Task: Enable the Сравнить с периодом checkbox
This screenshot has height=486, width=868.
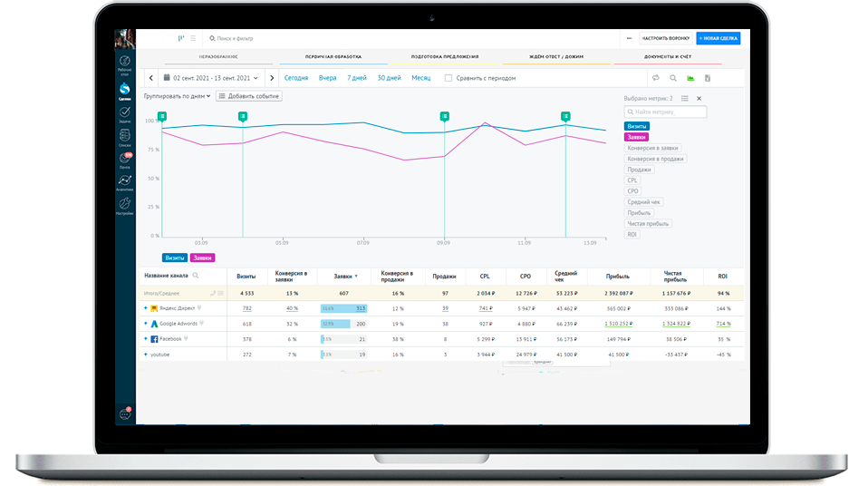Action: click(448, 78)
